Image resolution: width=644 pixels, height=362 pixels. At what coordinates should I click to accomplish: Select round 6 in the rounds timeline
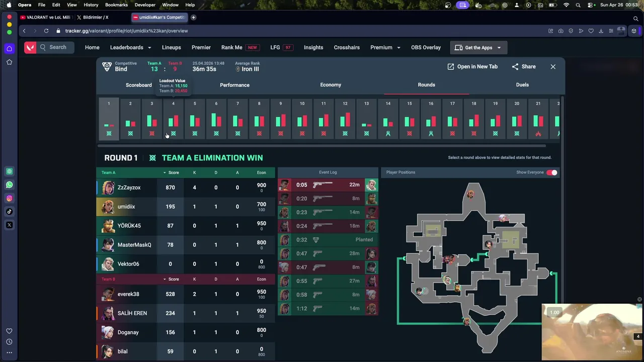click(x=216, y=119)
